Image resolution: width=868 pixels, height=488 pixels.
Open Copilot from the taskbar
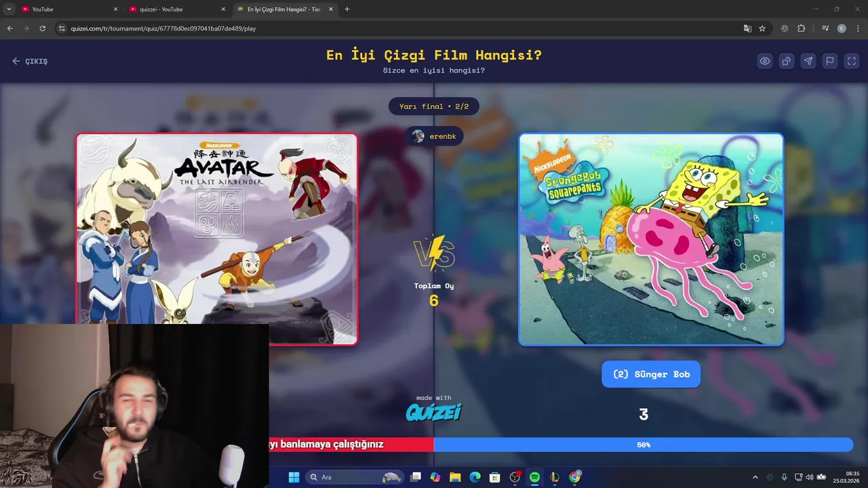pyautogui.click(x=435, y=477)
